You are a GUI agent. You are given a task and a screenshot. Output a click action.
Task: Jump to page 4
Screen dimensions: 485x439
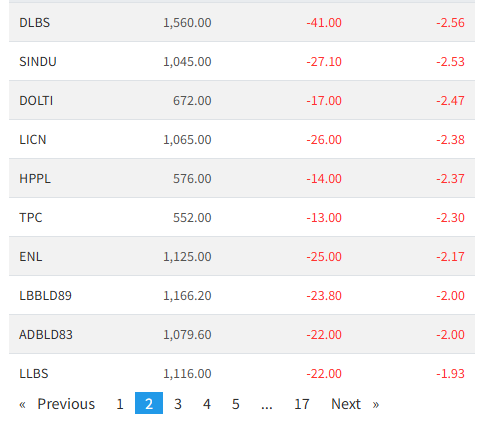[x=207, y=404]
